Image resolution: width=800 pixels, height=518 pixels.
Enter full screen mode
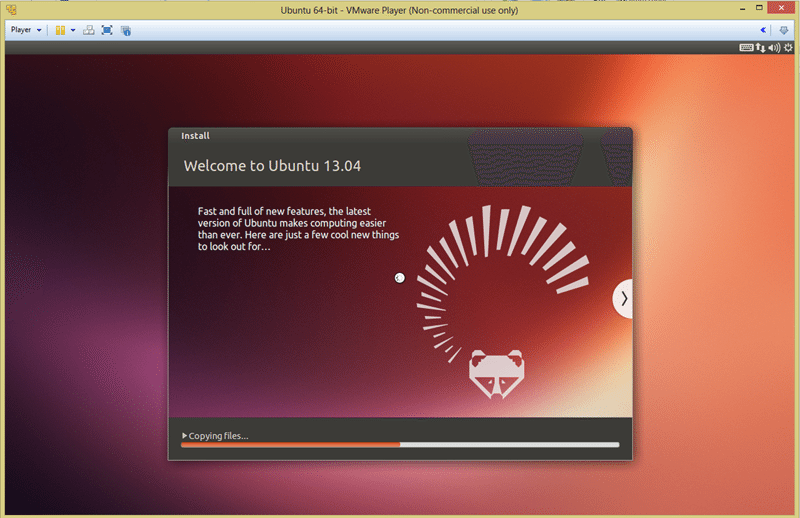pos(107,31)
